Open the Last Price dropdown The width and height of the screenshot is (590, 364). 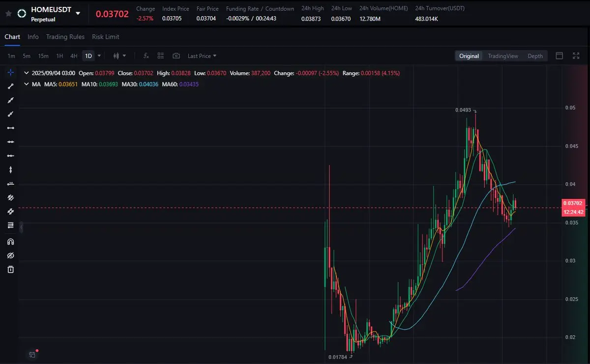202,56
